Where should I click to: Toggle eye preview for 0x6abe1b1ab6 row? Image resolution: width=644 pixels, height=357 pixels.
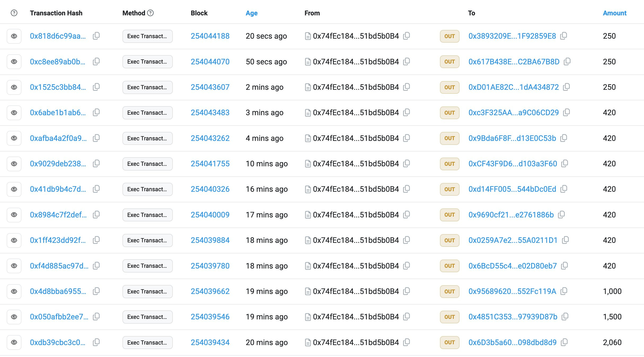(x=14, y=113)
